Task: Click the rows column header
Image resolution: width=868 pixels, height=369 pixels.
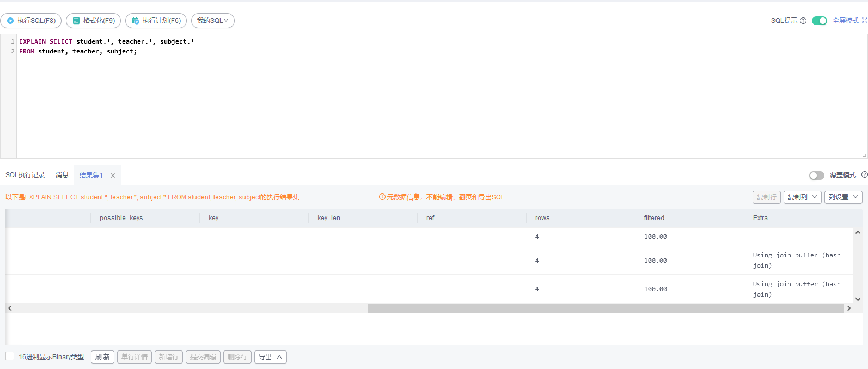Action: click(x=542, y=218)
